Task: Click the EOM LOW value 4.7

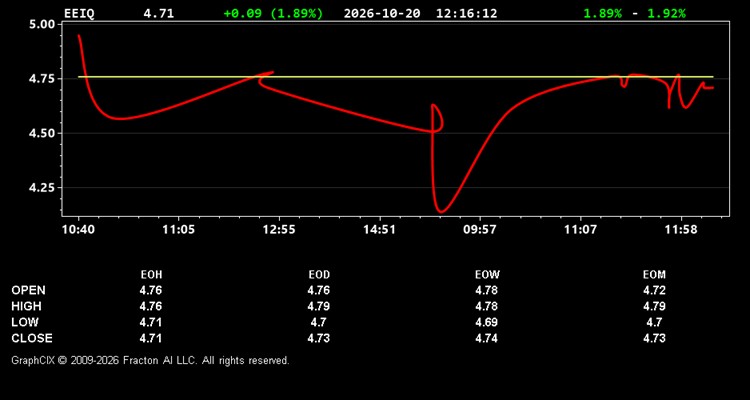Action: [x=654, y=322]
